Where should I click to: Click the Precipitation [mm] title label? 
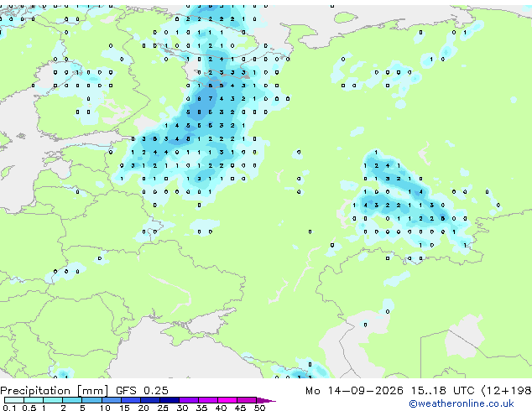[x=55, y=391]
